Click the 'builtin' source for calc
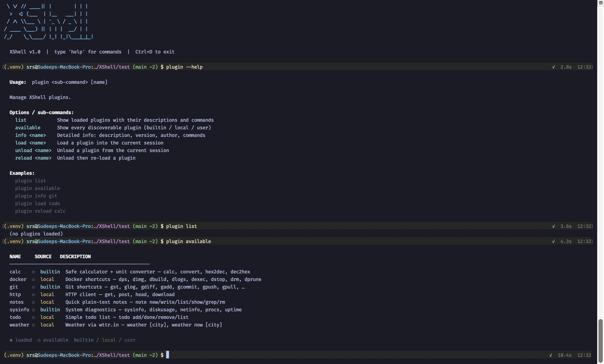The image size is (604, 364). (x=50, y=272)
